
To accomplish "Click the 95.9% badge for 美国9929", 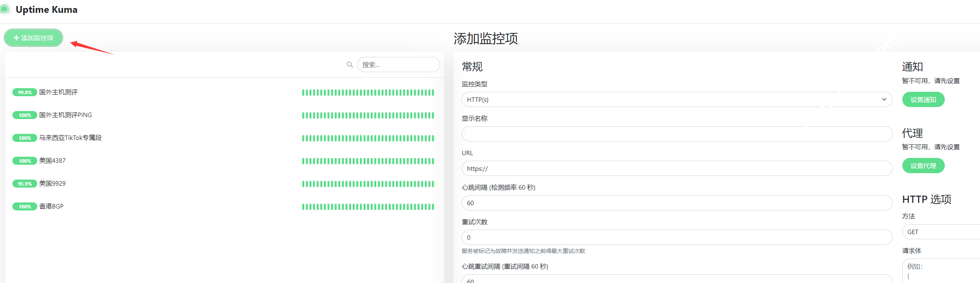I will coord(24,184).
